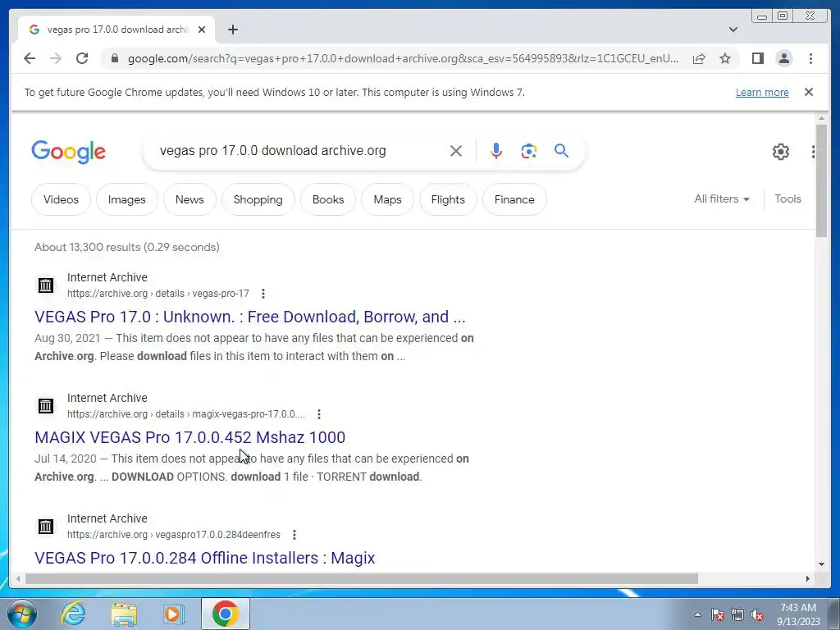This screenshot has width=840, height=630.
Task: Click into the Google search box
Action: click(x=300, y=151)
